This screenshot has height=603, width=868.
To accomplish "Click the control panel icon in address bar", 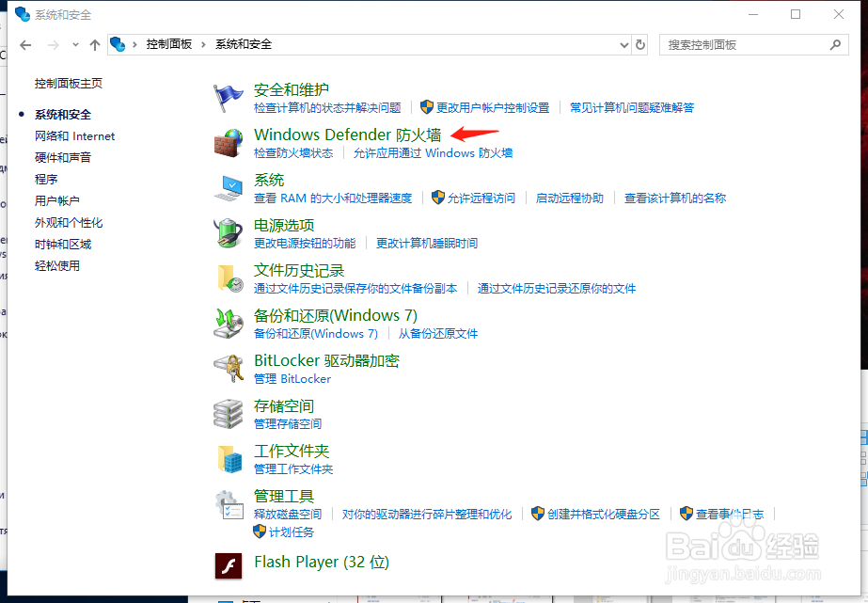I will pos(118,44).
